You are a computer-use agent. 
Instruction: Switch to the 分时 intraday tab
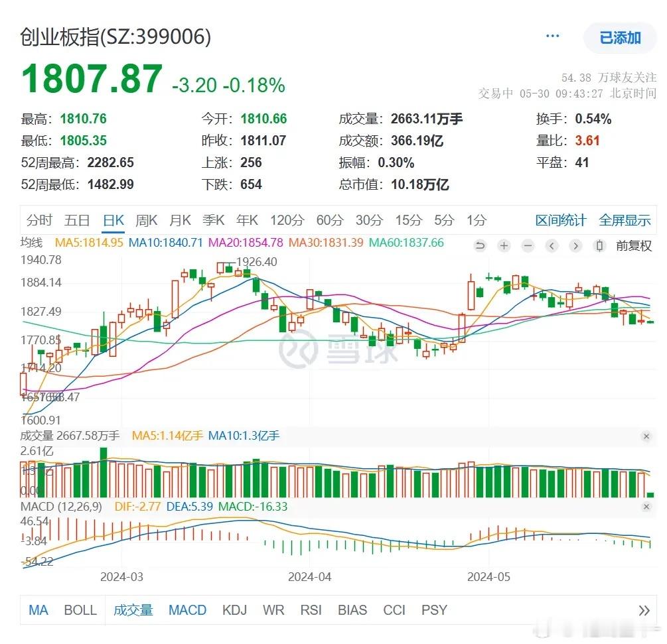pyautogui.click(x=38, y=220)
